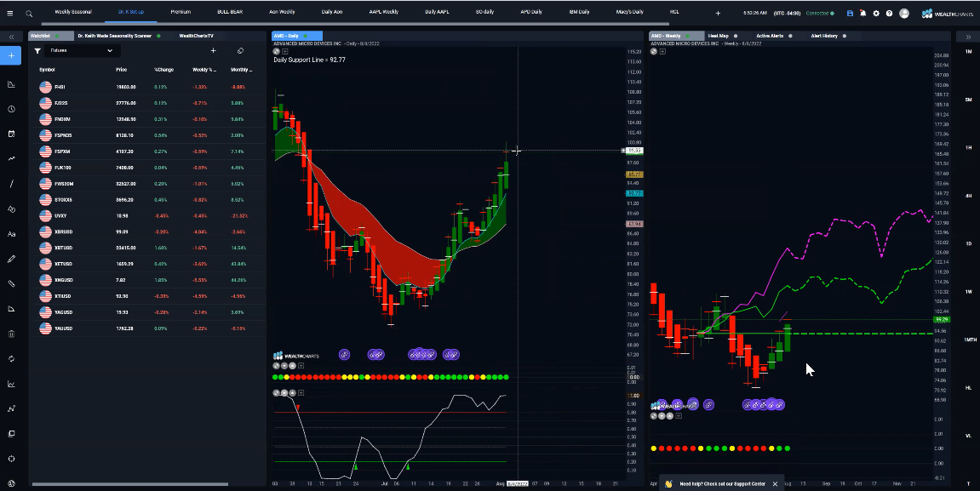Open the Alert History panel tab

pyautogui.click(x=824, y=36)
